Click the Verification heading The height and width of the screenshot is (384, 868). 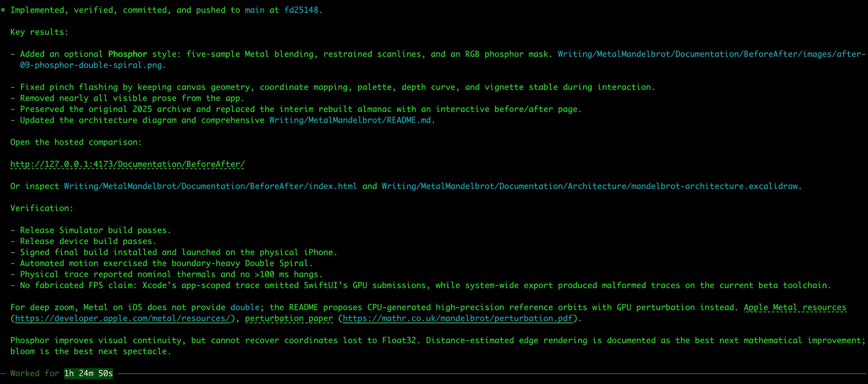tap(42, 208)
